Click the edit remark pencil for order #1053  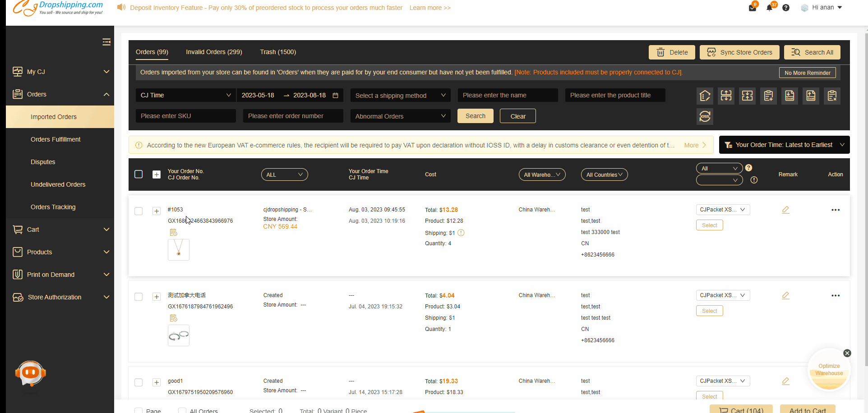coord(785,210)
